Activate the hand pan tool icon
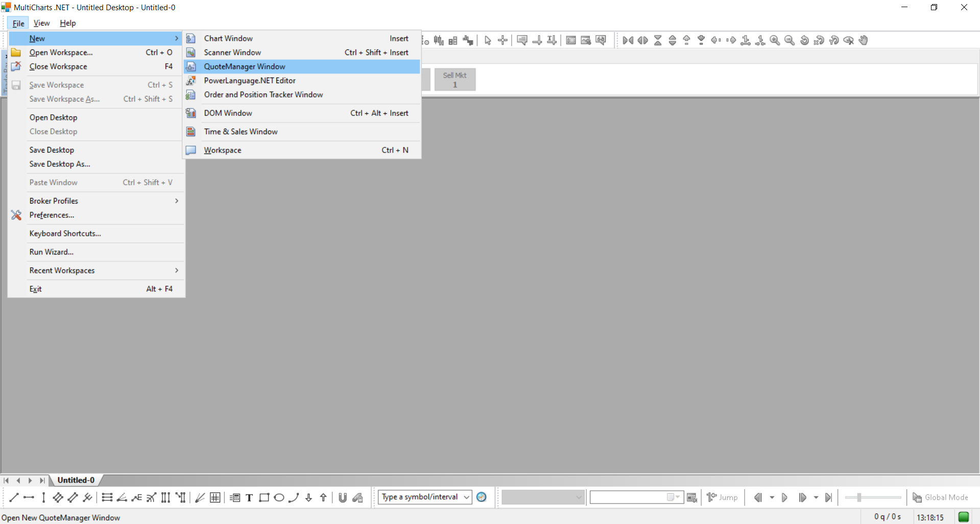Screen dimensions: 980x524 point(864,40)
